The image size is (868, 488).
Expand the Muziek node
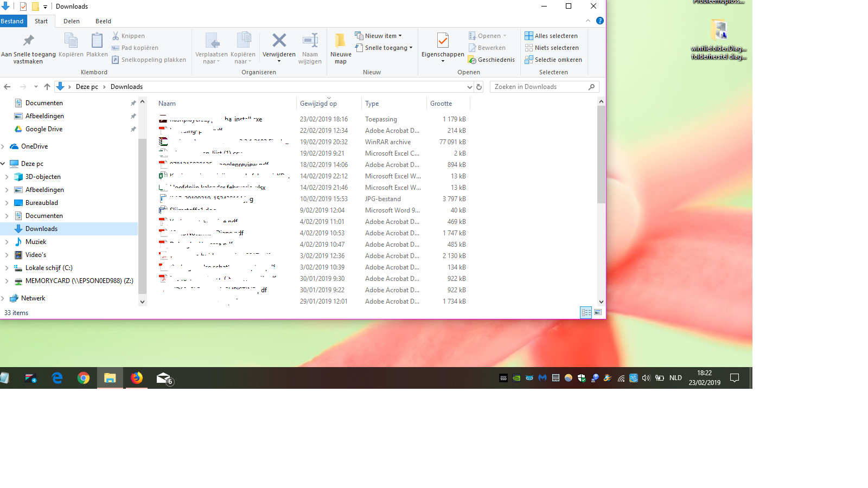(7, 242)
